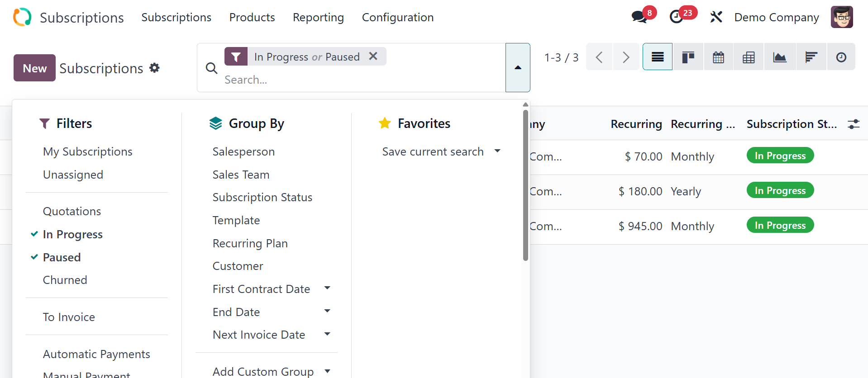Expand First Contract Date group options
Viewport: 868px width, 378px height.
click(x=327, y=288)
